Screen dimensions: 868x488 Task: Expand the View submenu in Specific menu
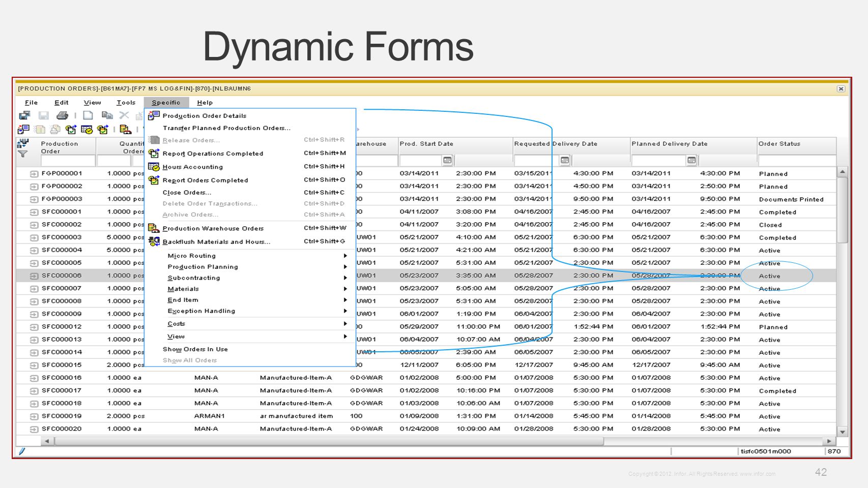point(345,337)
